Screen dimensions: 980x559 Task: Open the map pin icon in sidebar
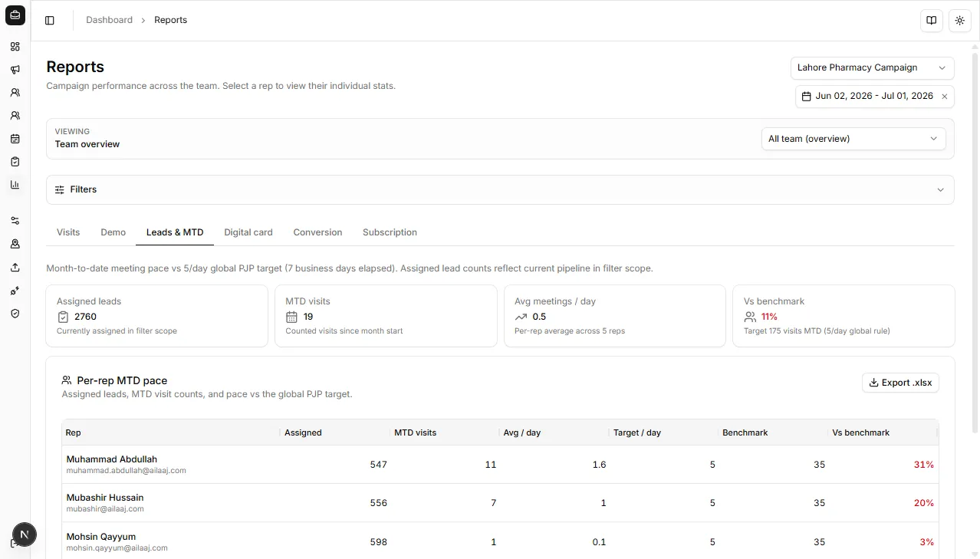15,244
